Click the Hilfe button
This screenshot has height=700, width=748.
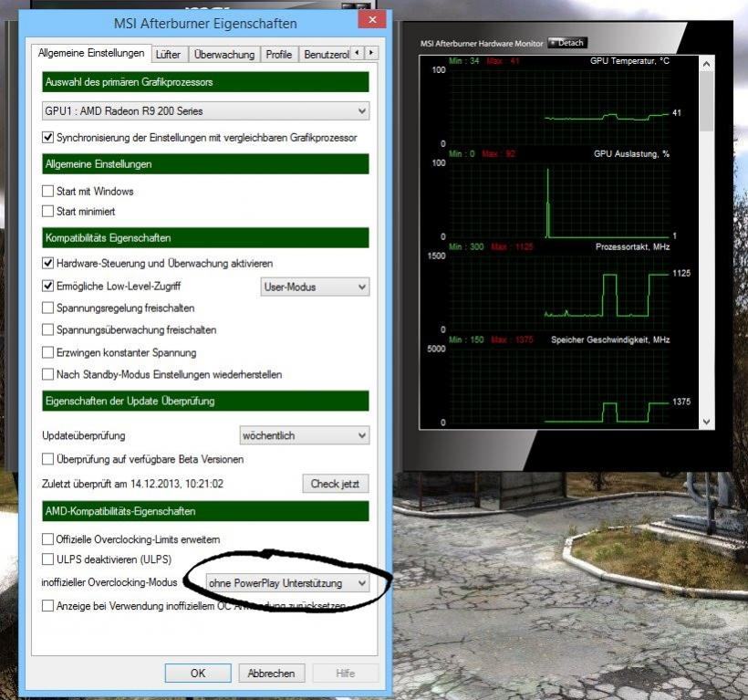346,673
